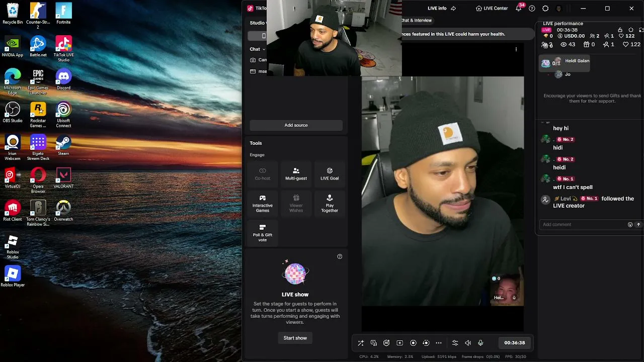Open the magic wand effects tool
Image resolution: width=644 pixels, height=362 pixels.
[x=361, y=343]
